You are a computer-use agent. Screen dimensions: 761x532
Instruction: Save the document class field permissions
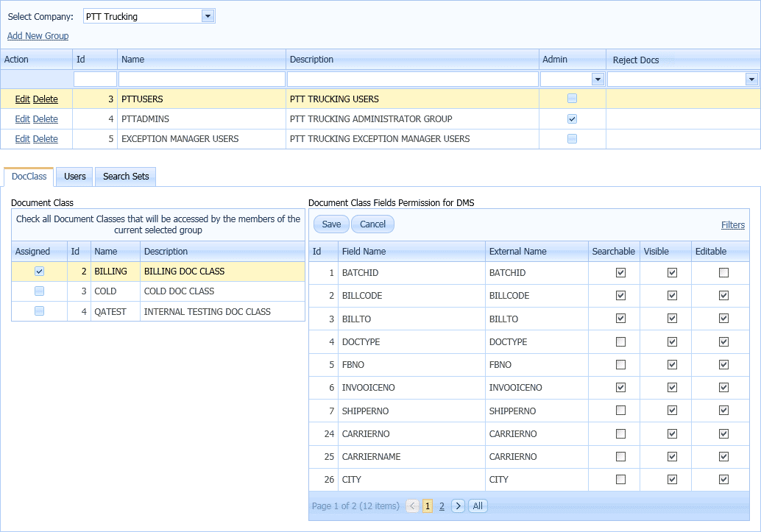[330, 224]
